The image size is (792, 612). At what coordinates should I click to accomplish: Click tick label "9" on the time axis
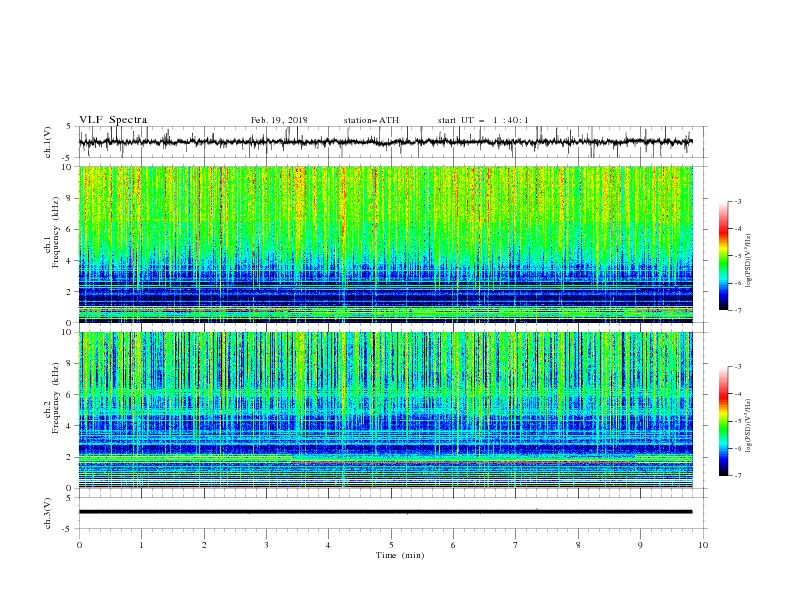click(640, 545)
